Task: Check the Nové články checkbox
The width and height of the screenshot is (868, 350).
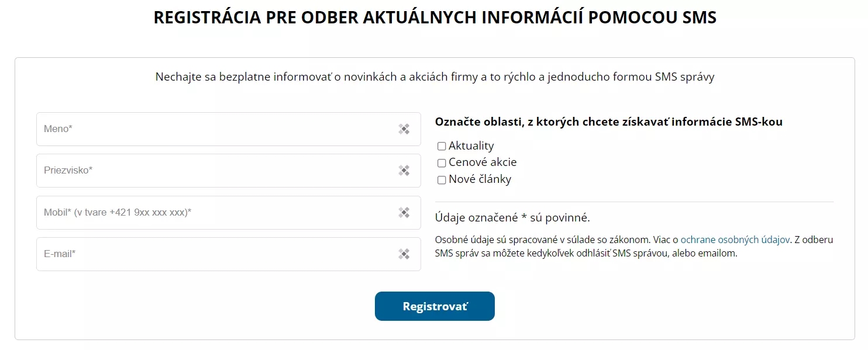Action: (442, 180)
